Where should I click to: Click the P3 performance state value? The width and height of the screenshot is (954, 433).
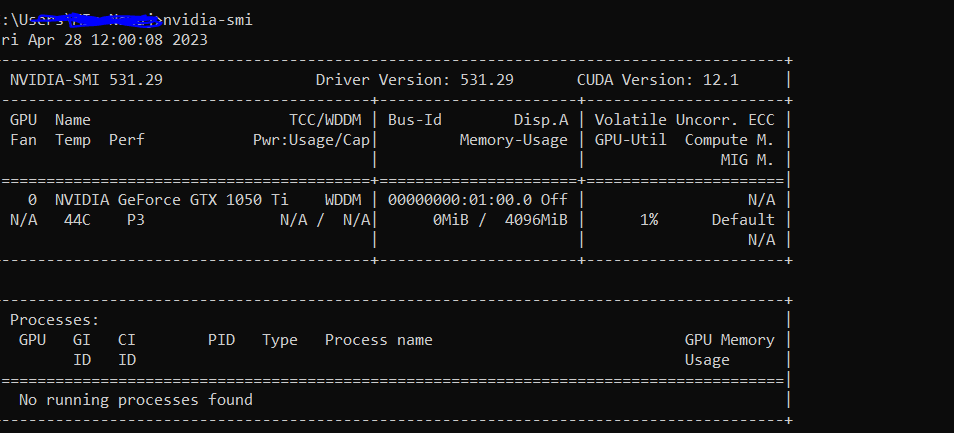pyautogui.click(x=136, y=220)
